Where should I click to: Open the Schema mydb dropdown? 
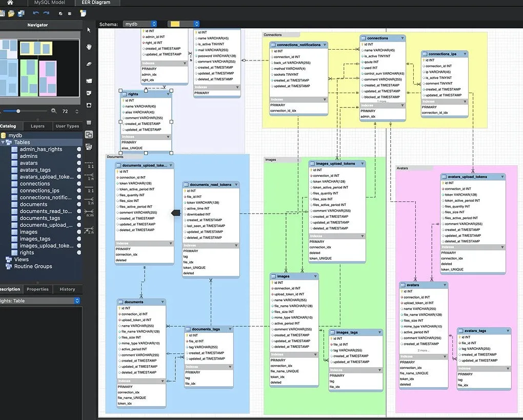140,24
